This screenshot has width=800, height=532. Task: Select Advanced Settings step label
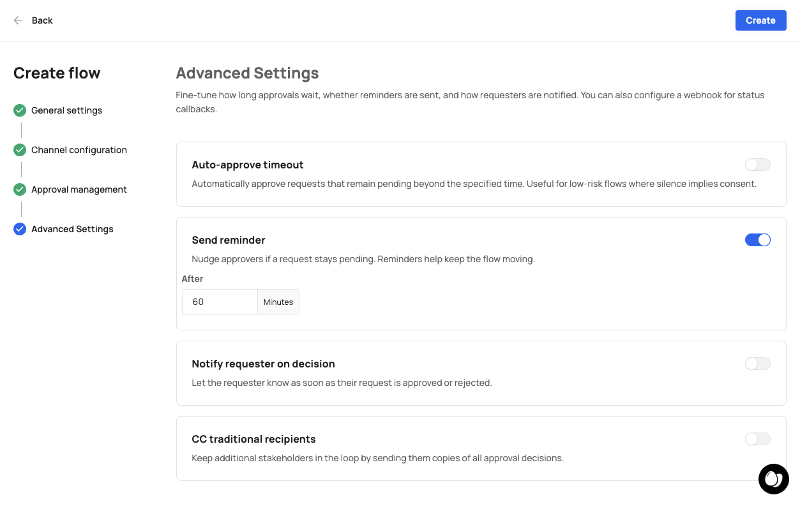(72, 229)
